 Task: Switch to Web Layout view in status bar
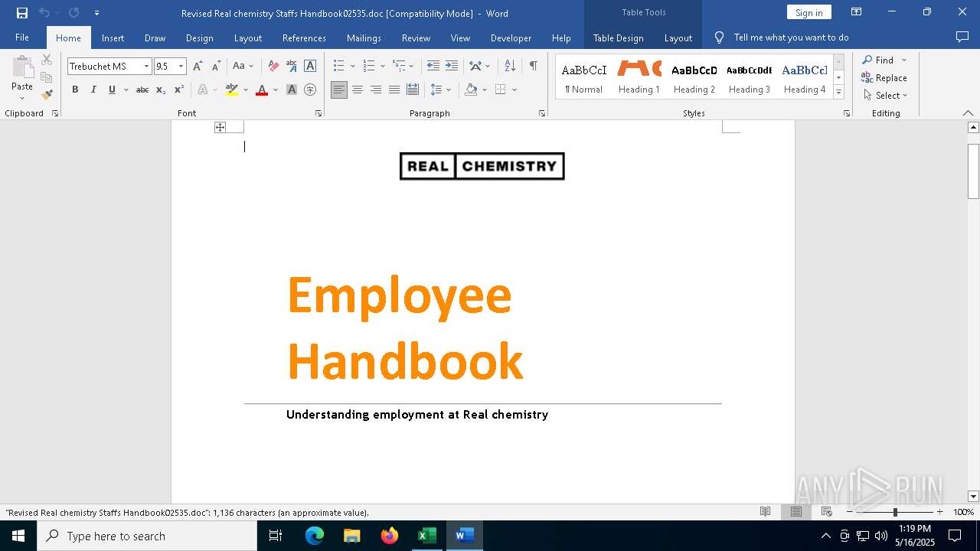pyautogui.click(x=827, y=512)
